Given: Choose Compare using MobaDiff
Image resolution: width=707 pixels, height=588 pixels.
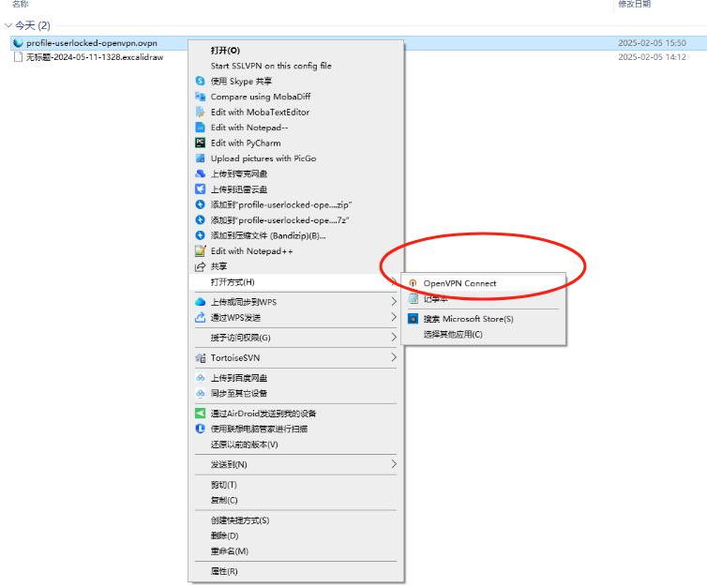Looking at the screenshot, I should coord(295,97).
